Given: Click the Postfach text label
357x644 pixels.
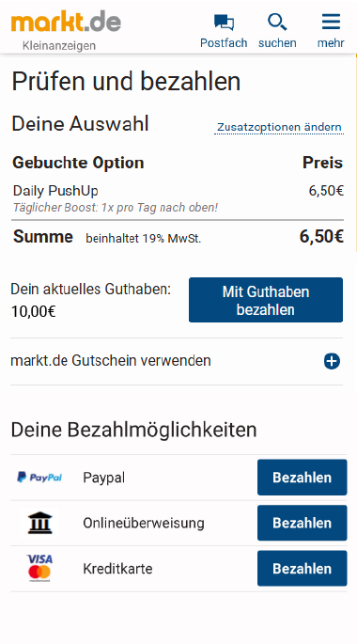Looking at the screenshot, I should pyautogui.click(x=224, y=42).
